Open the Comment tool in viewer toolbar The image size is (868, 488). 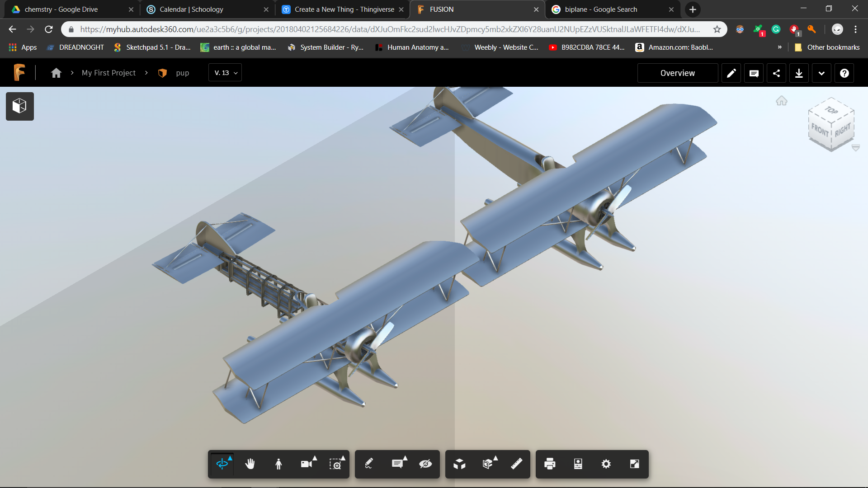398,464
